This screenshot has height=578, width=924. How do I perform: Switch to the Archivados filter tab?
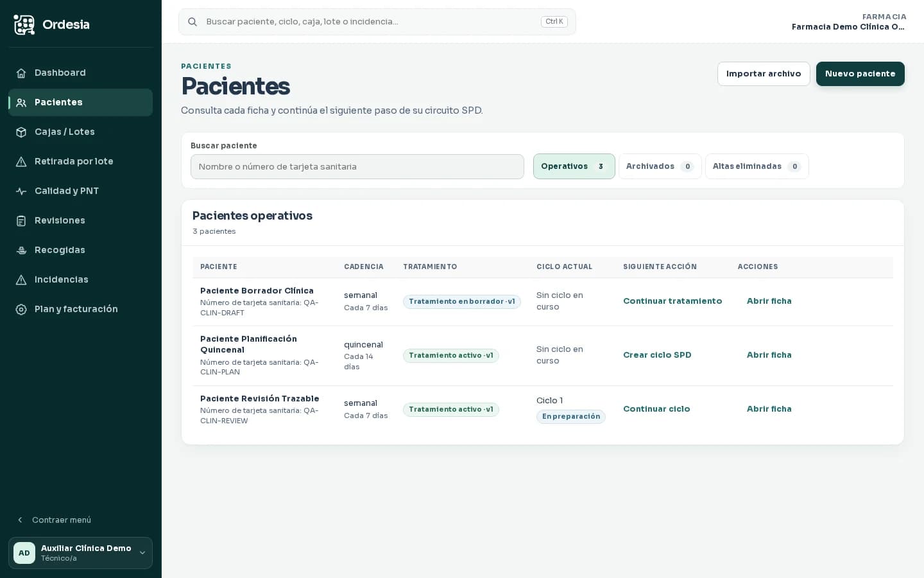pyautogui.click(x=660, y=166)
